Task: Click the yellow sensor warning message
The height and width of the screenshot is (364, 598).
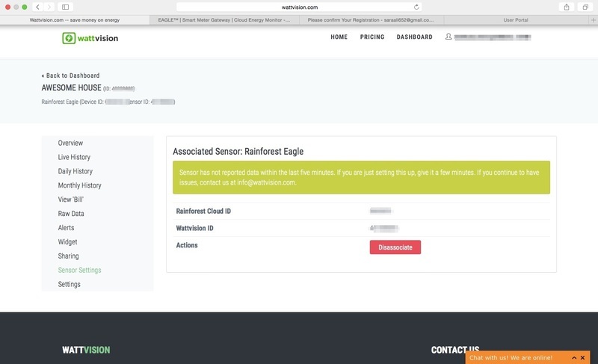Action: [x=361, y=177]
